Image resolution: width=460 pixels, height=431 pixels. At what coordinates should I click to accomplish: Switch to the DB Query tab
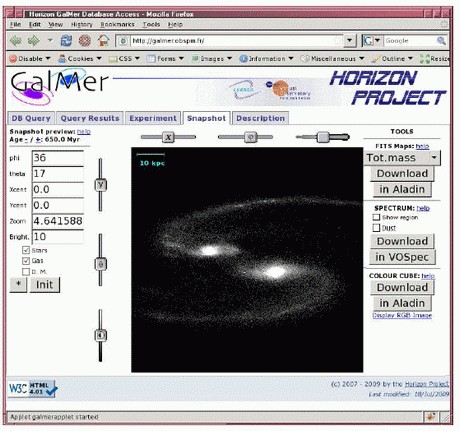(31, 118)
